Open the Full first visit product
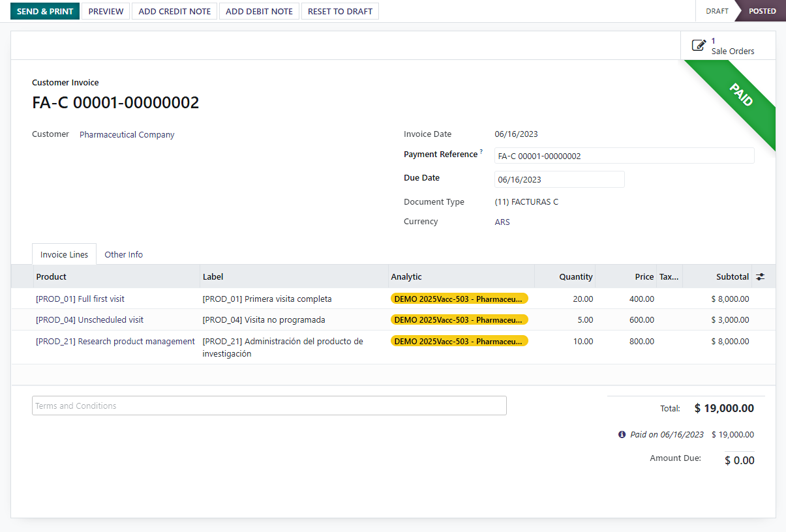This screenshot has width=786, height=532. [80, 299]
